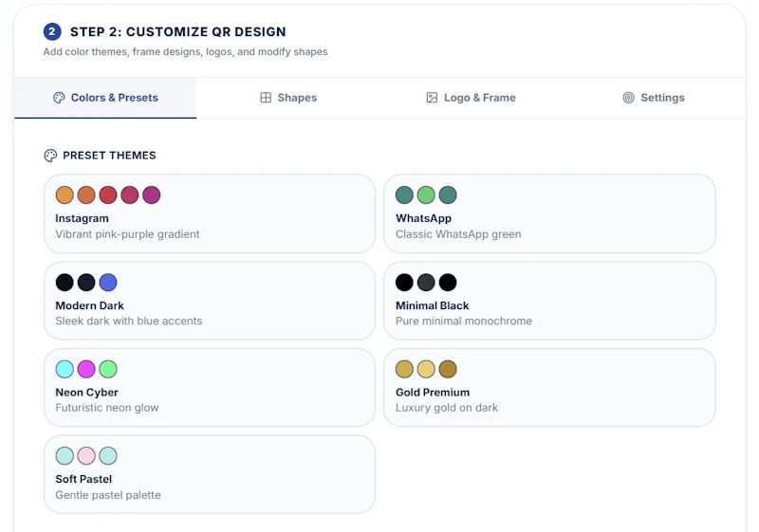Open the Logo & Frame tab
Image resolution: width=759 pixels, height=532 pixels.
(x=471, y=98)
